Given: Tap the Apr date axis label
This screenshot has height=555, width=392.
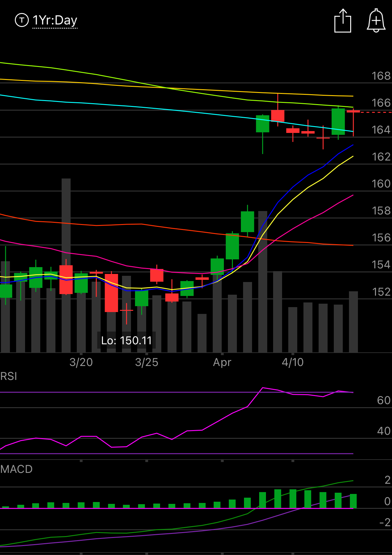Looking at the screenshot, I should pyautogui.click(x=222, y=362).
